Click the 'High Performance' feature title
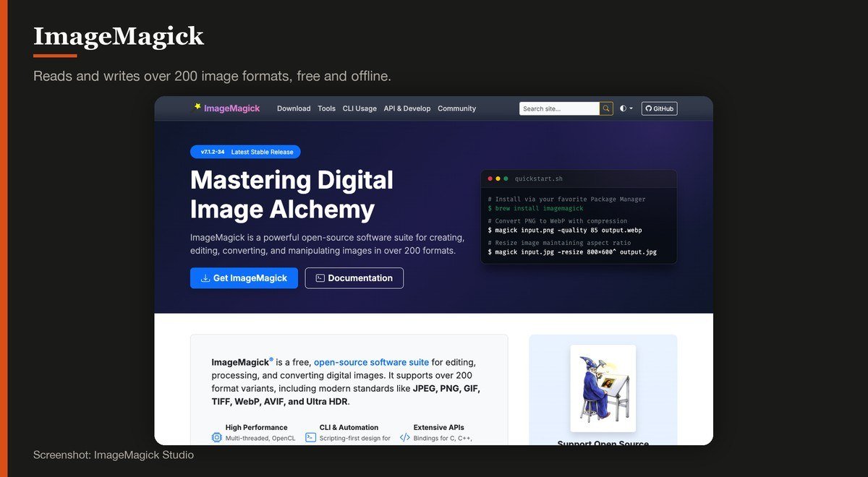The height and width of the screenshot is (477, 868). (256, 427)
